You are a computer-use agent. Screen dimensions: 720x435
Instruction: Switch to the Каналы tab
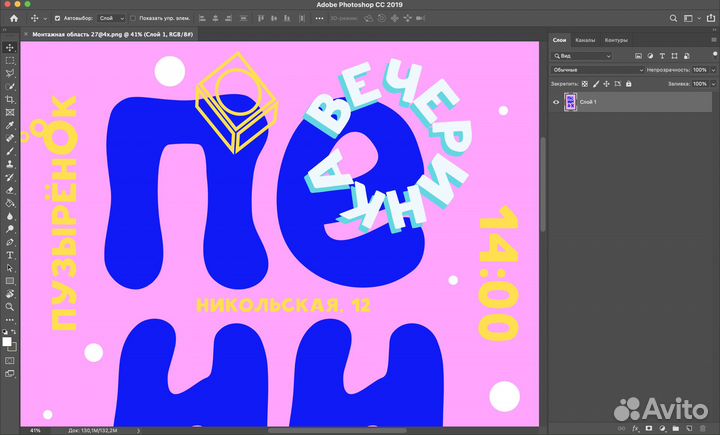tap(585, 40)
